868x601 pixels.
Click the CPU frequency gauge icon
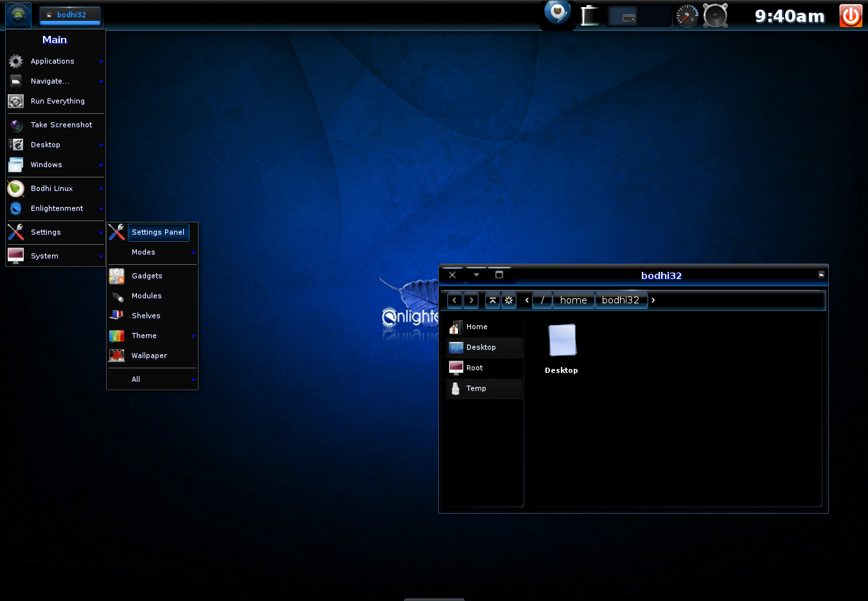tap(687, 16)
